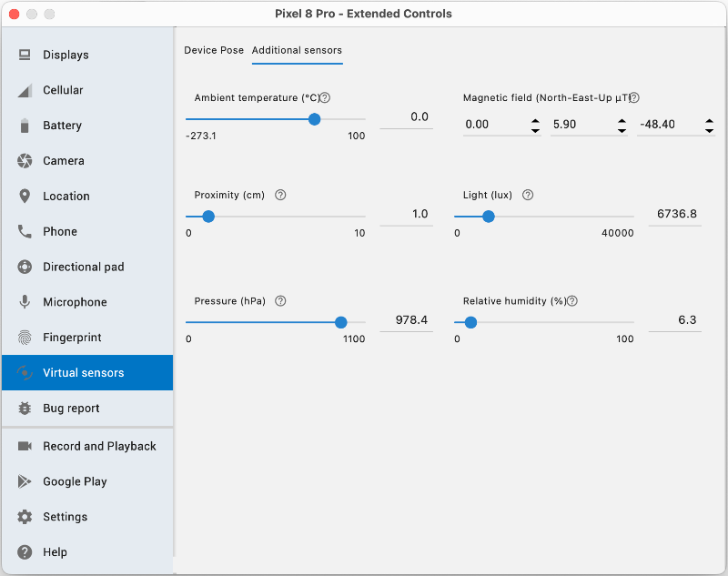The image size is (728, 576).
Task: Select Virtual sensors entry
Action: point(87,373)
